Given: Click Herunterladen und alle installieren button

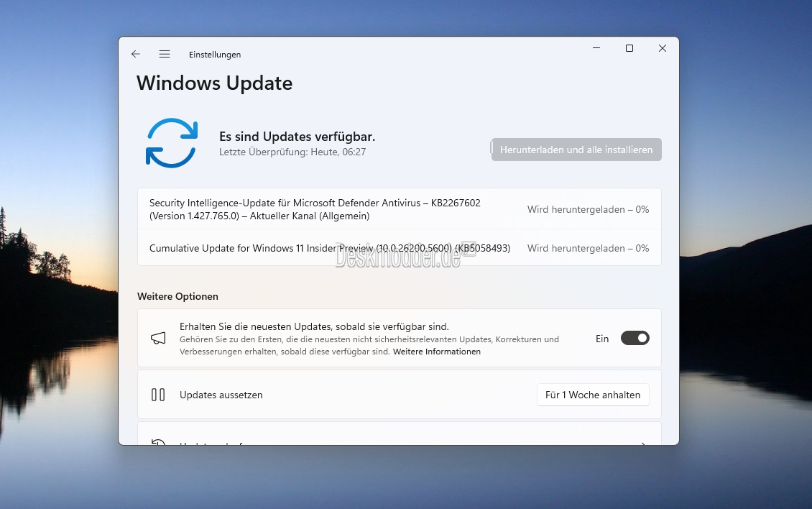Looking at the screenshot, I should point(576,150).
